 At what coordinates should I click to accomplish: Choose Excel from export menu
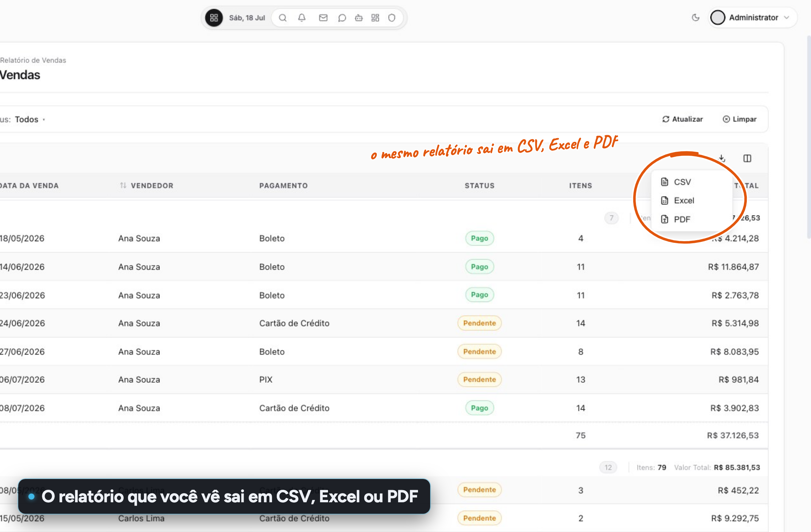692,201
